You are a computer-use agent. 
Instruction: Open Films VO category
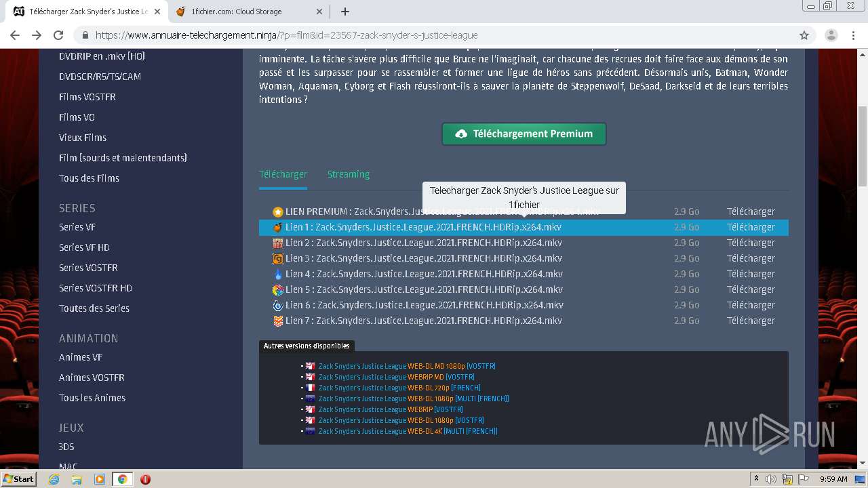(77, 117)
